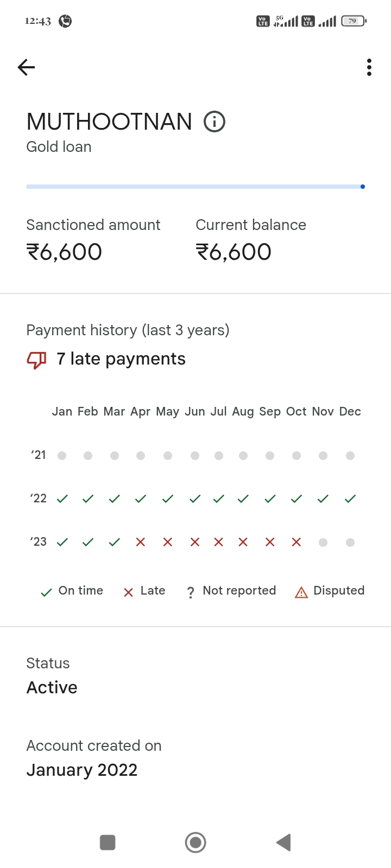Tap the Late legend cross icon
This screenshot has height=868, width=391.
[x=129, y=592]
